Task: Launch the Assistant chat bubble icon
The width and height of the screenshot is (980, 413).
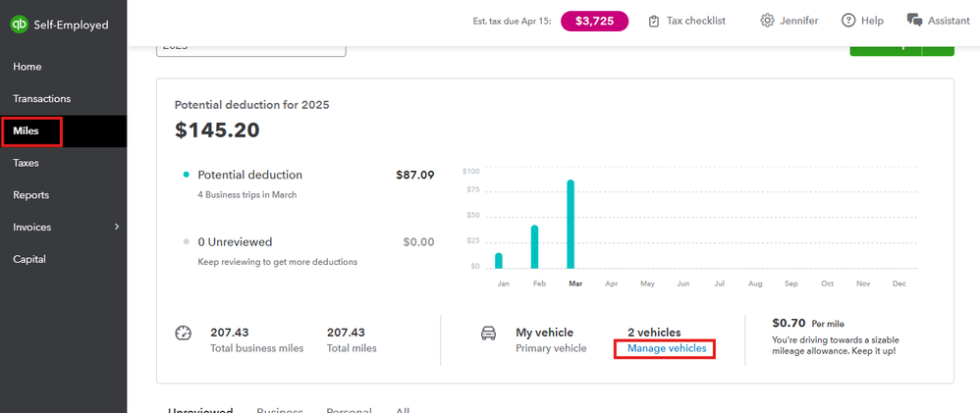Action: [914, 21]
